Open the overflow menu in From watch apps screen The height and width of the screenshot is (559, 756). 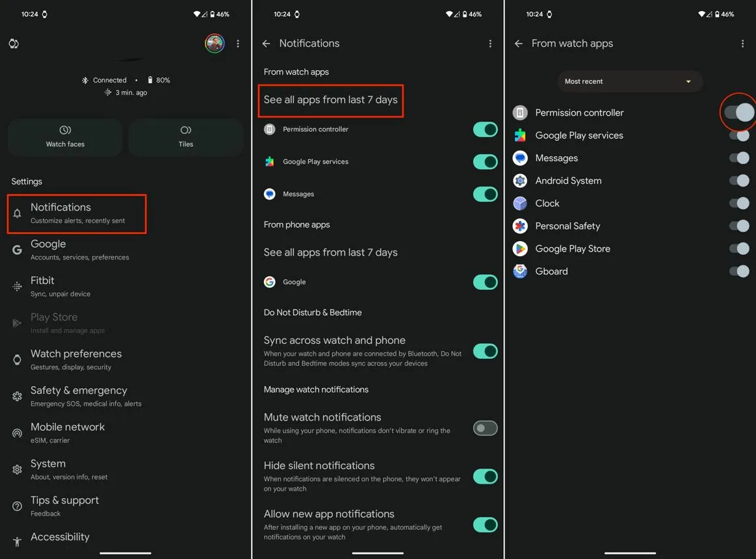click(742, 44)
